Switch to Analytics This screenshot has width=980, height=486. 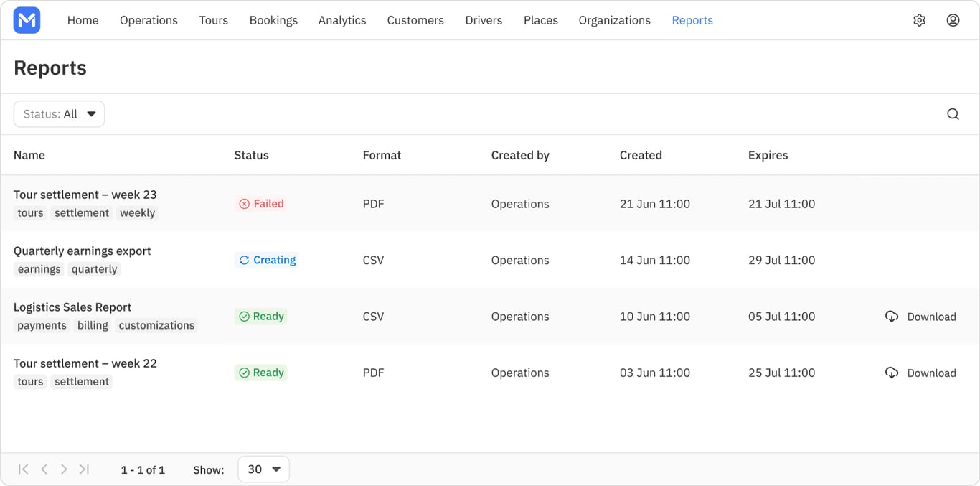pyautogui.click(x=342, y=20)
